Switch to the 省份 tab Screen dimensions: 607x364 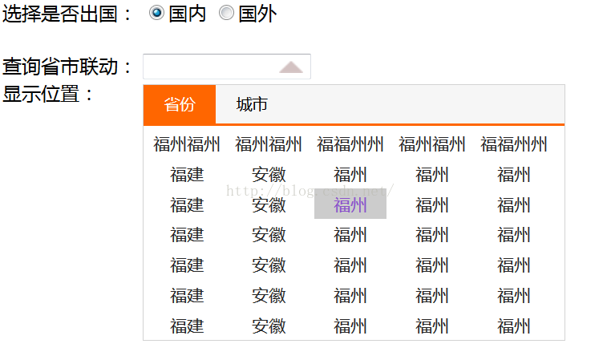180,104
